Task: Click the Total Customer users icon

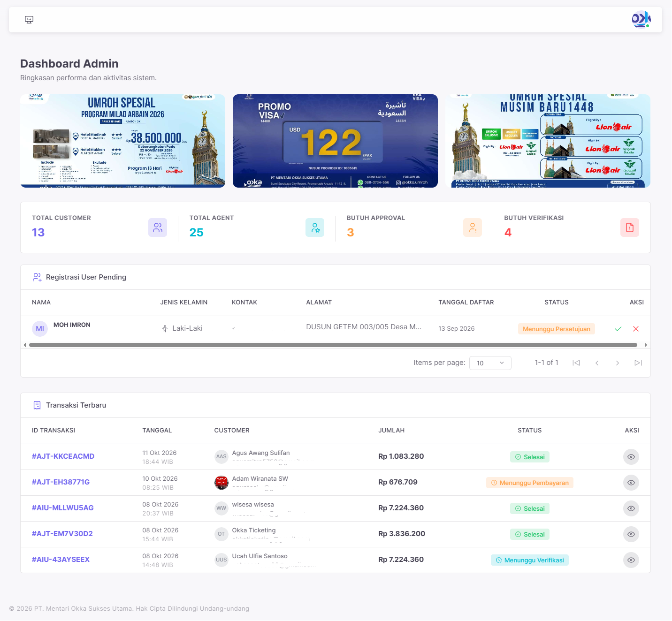Action: coord(158,227)
